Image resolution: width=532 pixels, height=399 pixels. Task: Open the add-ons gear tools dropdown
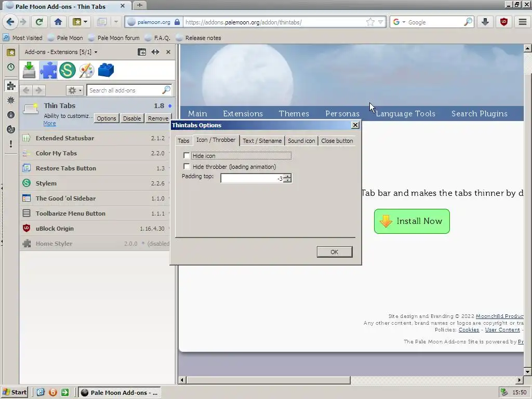75,90
